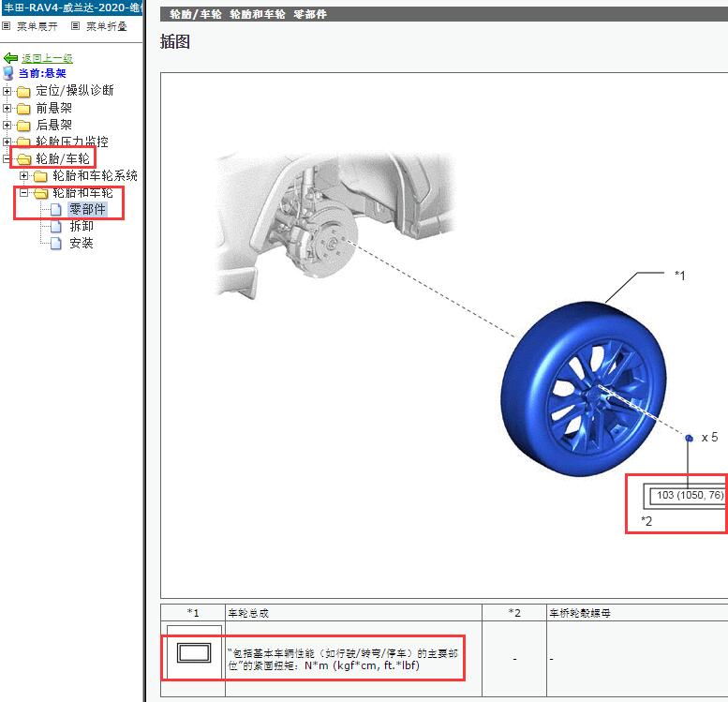Click the 轮胎/车轮 轮胎和车轮 零部件 breadcrumb header
Screen dimensions: 728x702
248,14
